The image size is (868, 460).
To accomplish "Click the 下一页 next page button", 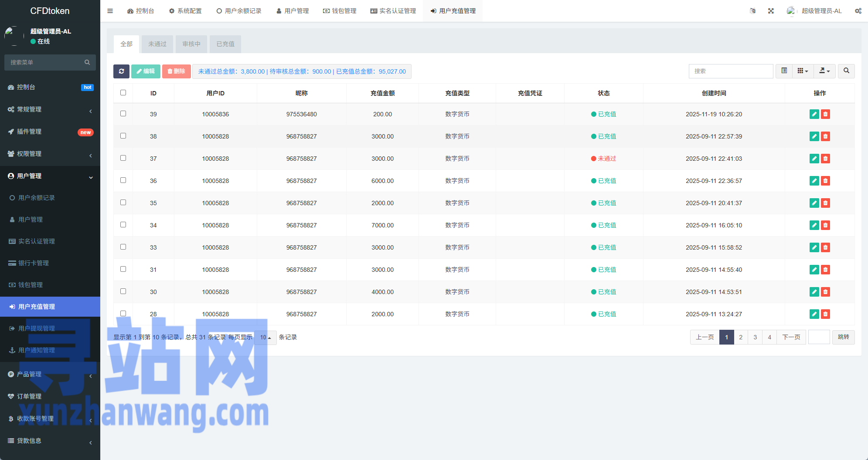I will pos(791,337).
